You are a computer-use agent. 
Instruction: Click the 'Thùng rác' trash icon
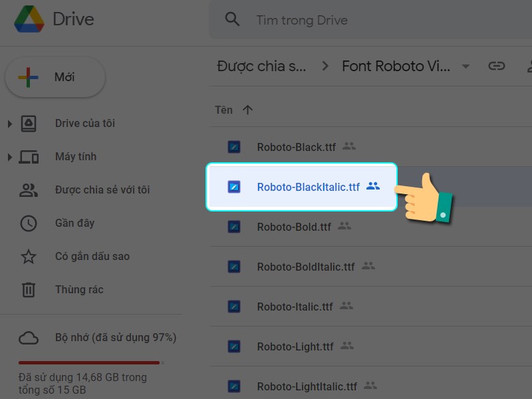(x=29, y=290)
